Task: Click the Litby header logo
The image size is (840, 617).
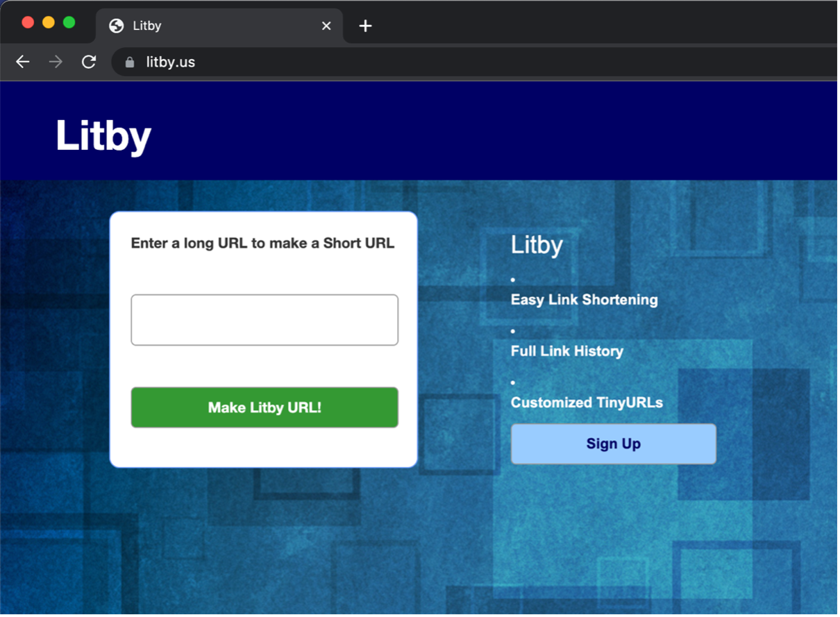Action: pyautogui.click(x=103, y=137)
